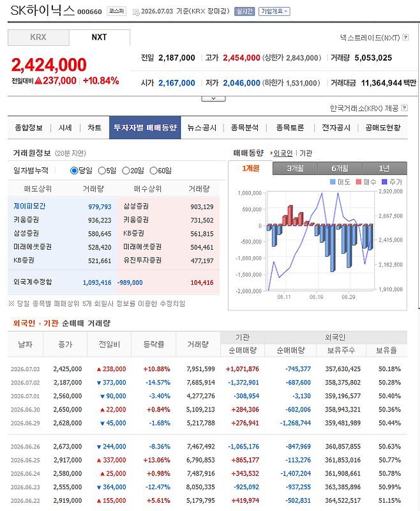Click the -745,377 foreign net value

(298, 369)
